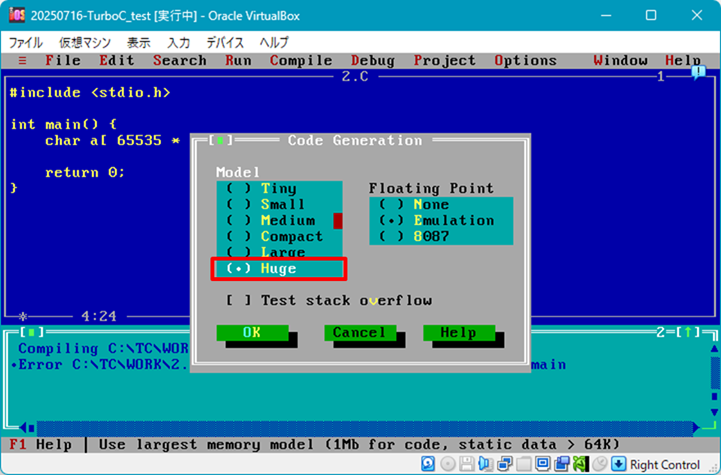
Task: Close the Code Generation dialog via its close box
Action: pyautogui.click(x=220, y=140)
